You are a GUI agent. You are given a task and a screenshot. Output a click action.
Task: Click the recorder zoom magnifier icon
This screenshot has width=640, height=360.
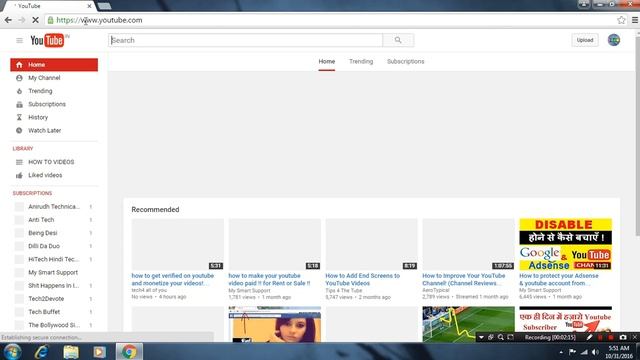(500, 337)
